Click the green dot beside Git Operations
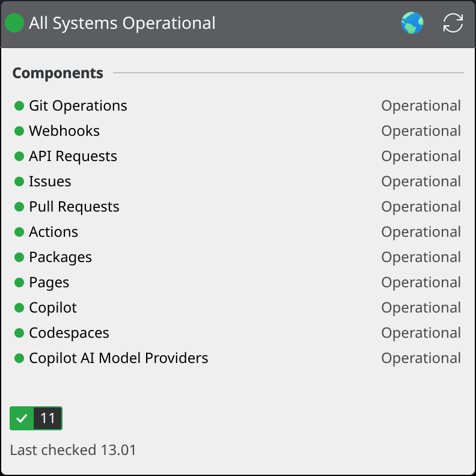The image size is (476, 476). pos(19,106)
